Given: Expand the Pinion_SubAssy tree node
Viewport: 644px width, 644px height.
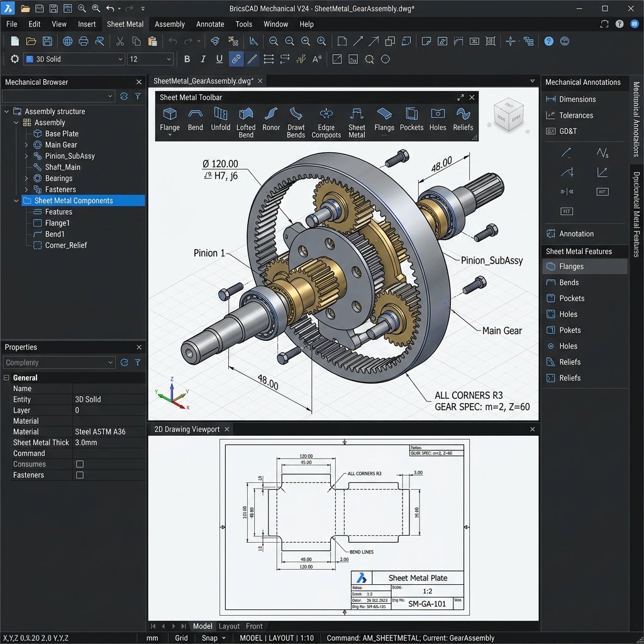Looking at the screenshot, I should 26,156.
